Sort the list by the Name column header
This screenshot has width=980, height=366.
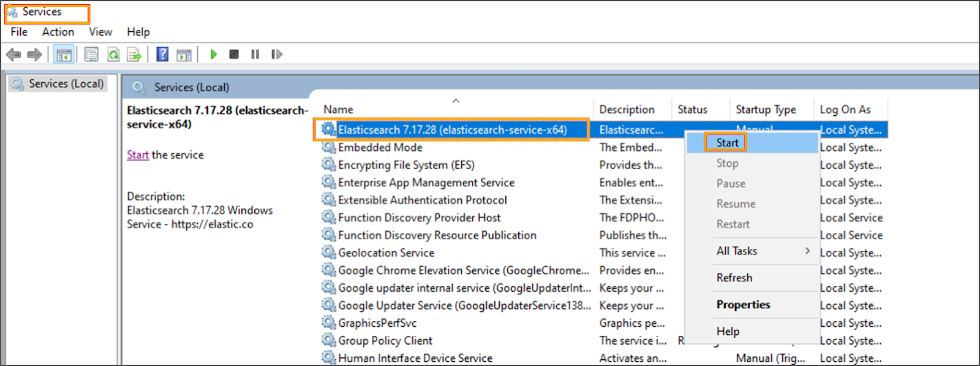[x=339, y=110]
